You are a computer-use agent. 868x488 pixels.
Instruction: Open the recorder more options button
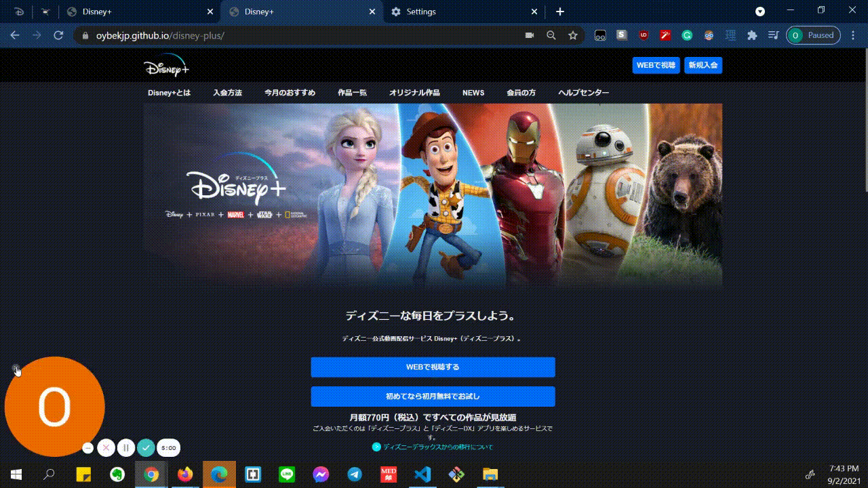(x=88, y=448)
